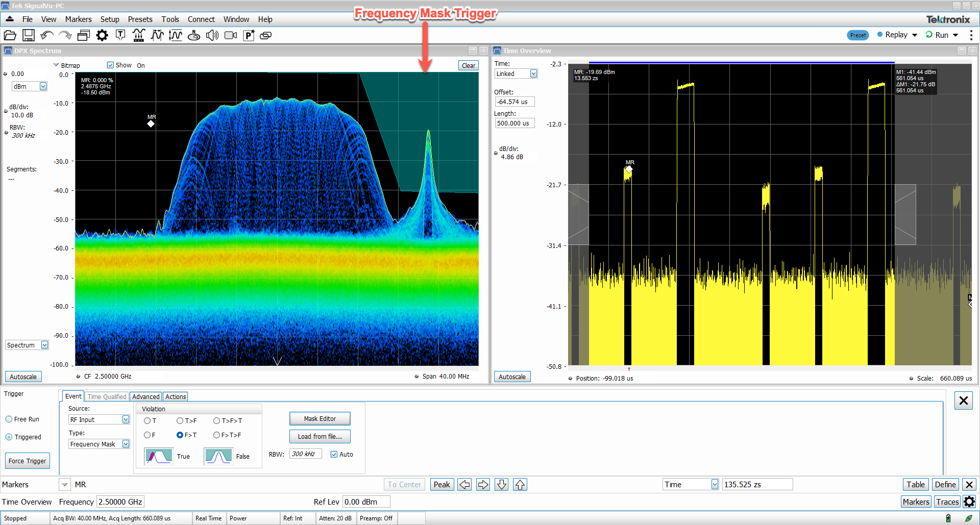Toggle the Auto RBW checkbox
Screen dimensions: 980x525
(x=334, y=455)
